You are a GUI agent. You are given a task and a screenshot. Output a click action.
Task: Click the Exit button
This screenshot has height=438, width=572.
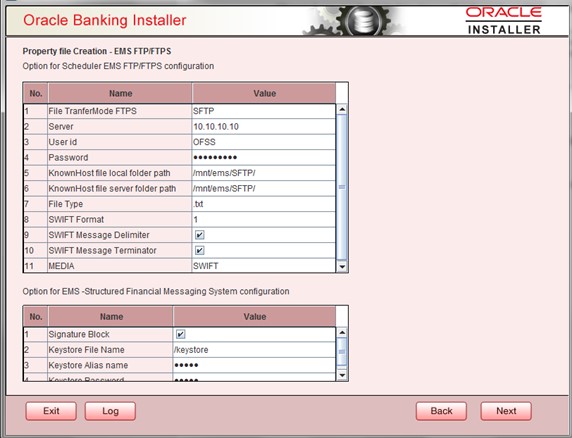51,411
